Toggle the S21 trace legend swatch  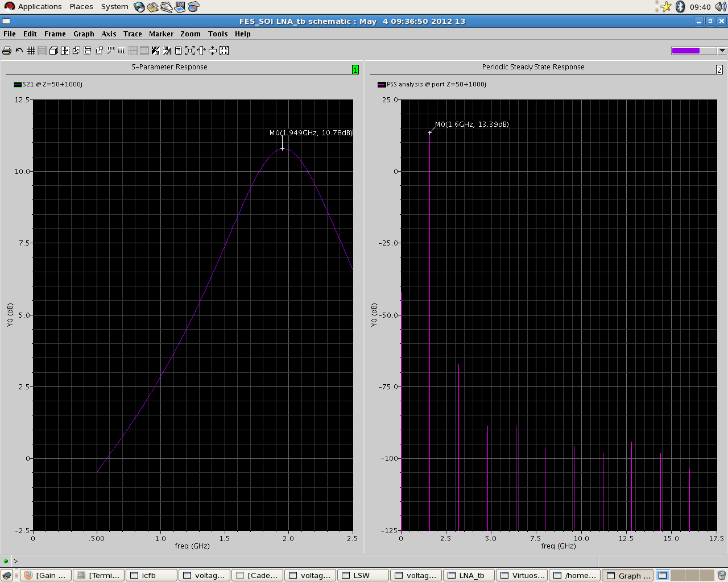click(18, 85)
